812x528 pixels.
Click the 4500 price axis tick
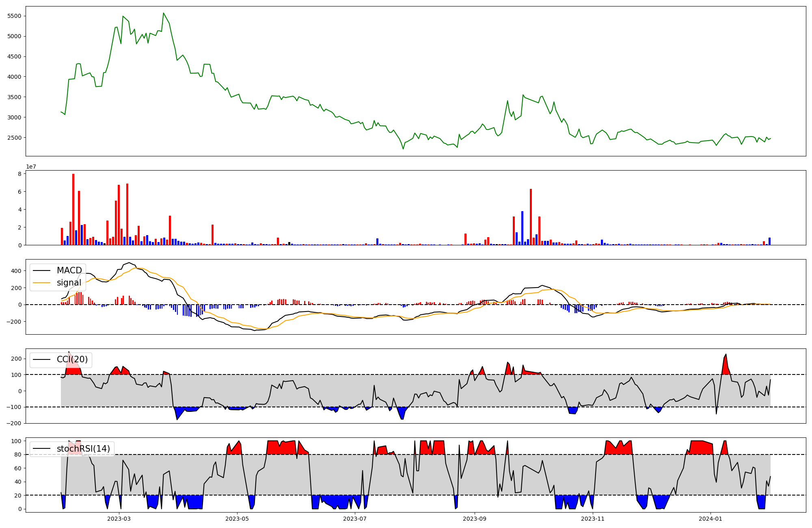(15, 57)
